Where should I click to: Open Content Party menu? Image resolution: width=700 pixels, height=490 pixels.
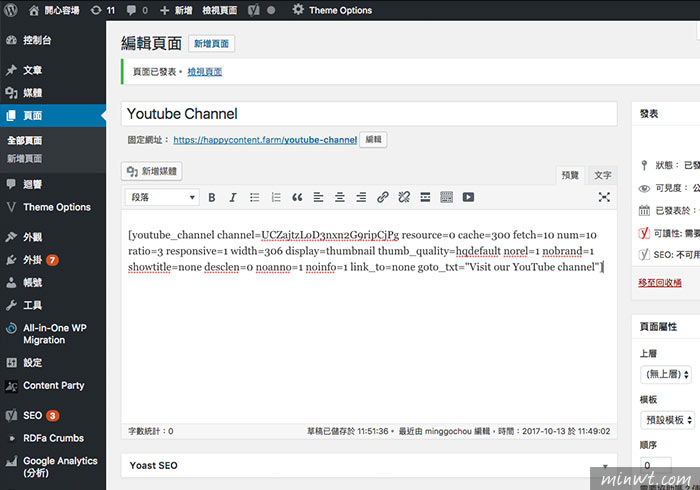click(53, 386)
